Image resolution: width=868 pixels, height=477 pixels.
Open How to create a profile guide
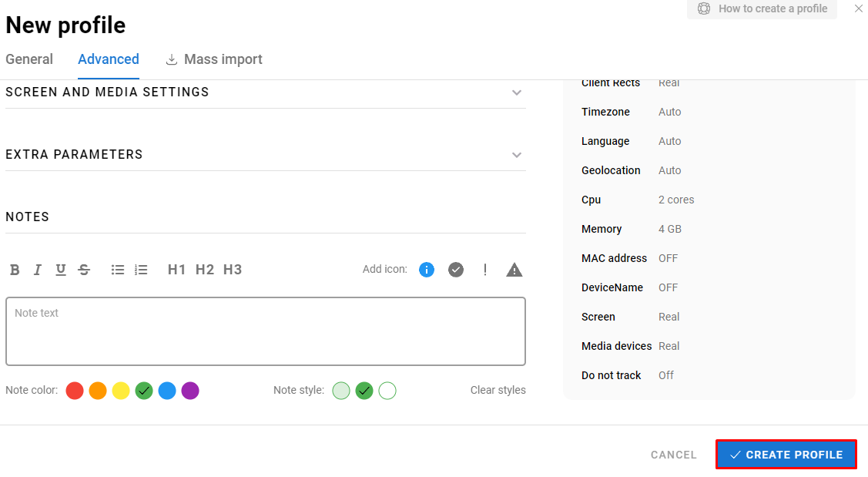point(762,9)
